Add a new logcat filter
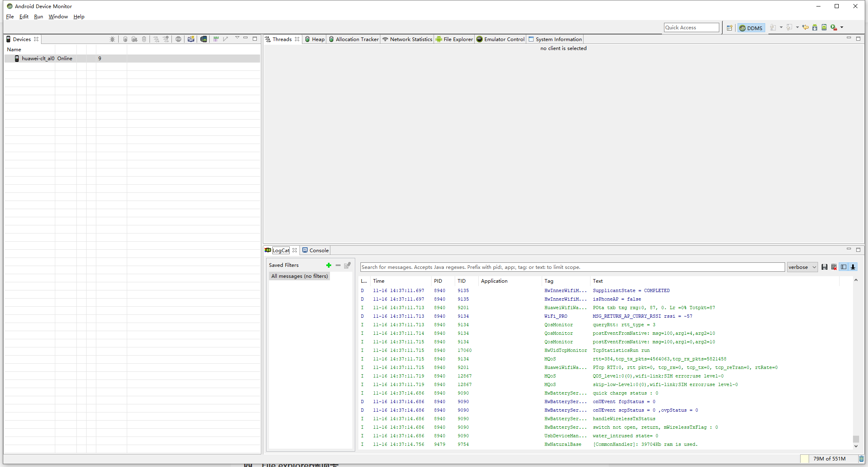868x467 pixels. [x=328, y=265]
